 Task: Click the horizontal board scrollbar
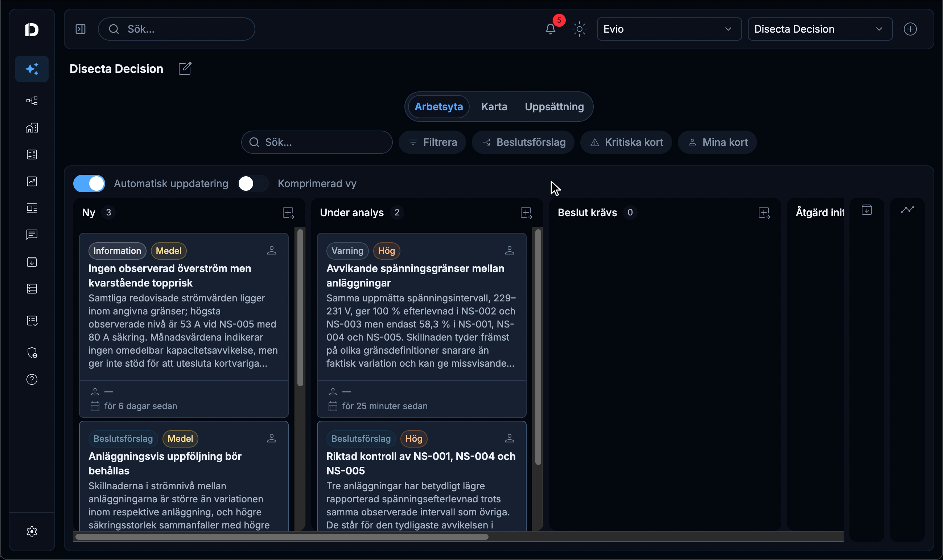(x=282, y=536)
